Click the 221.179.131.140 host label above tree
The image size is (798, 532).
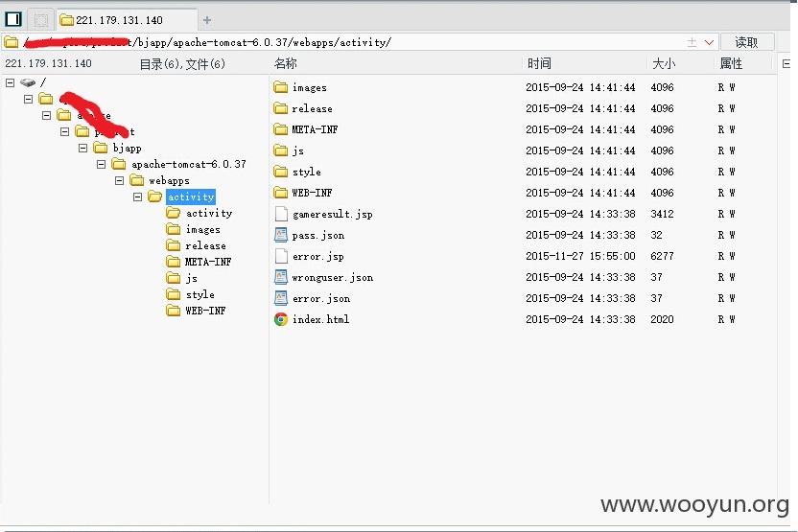point(48,63)
